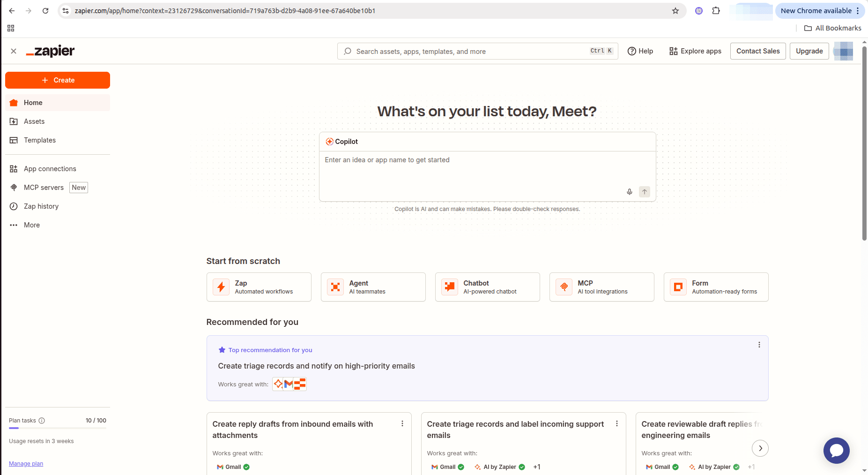Screen dimensions: 868x475
Task: Click the address bar URL
Action: pos(225,11)
